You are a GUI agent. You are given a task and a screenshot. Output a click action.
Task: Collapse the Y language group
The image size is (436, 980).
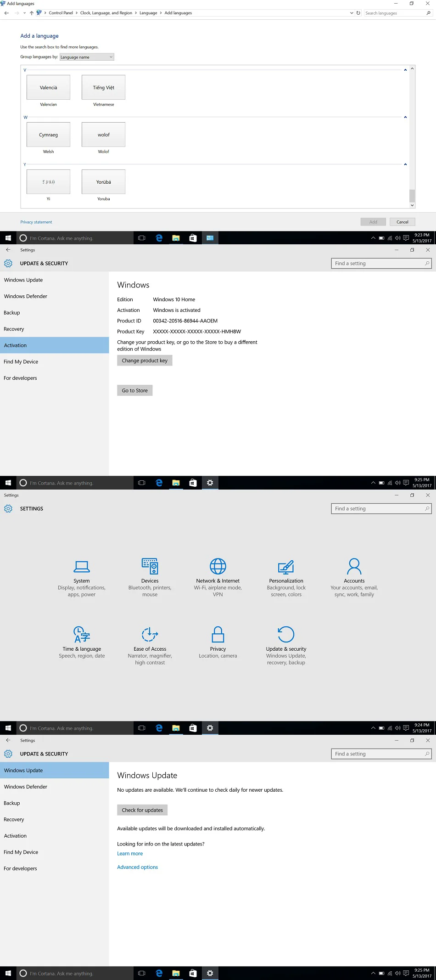[405, 164]
